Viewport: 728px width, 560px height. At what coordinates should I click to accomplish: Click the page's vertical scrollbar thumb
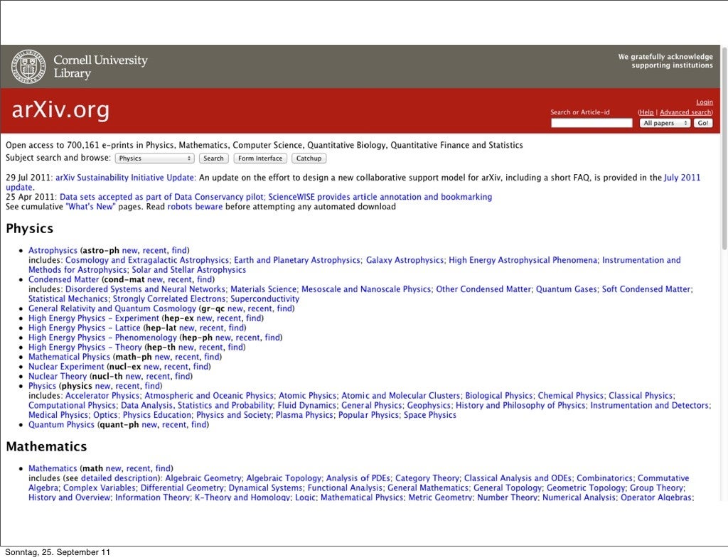point(724,148)
